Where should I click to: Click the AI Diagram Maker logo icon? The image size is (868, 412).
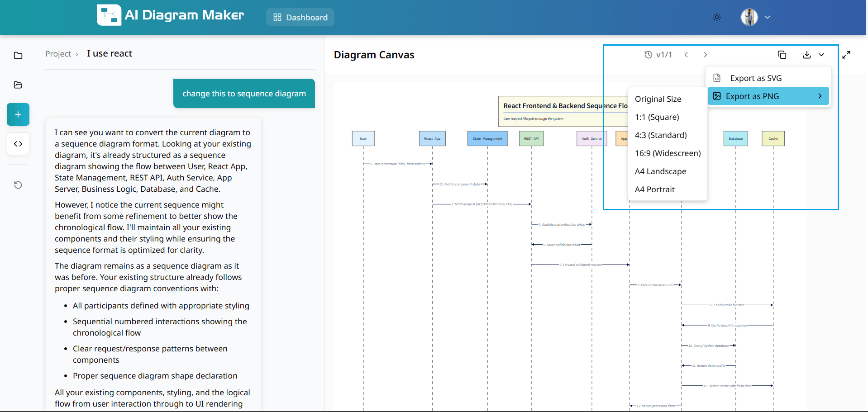tap(109, 15)
